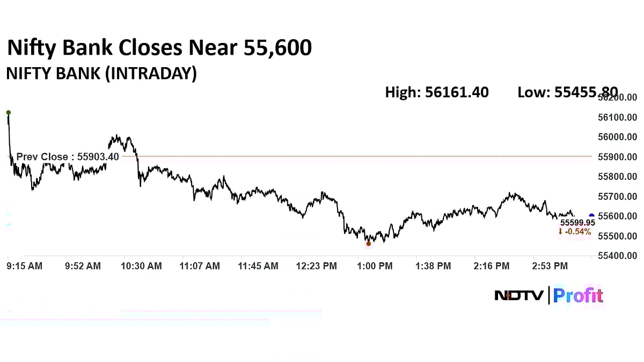644x362 pixels.
Task: Click the 55599.95 last price label
Action: tap(577, 222)
